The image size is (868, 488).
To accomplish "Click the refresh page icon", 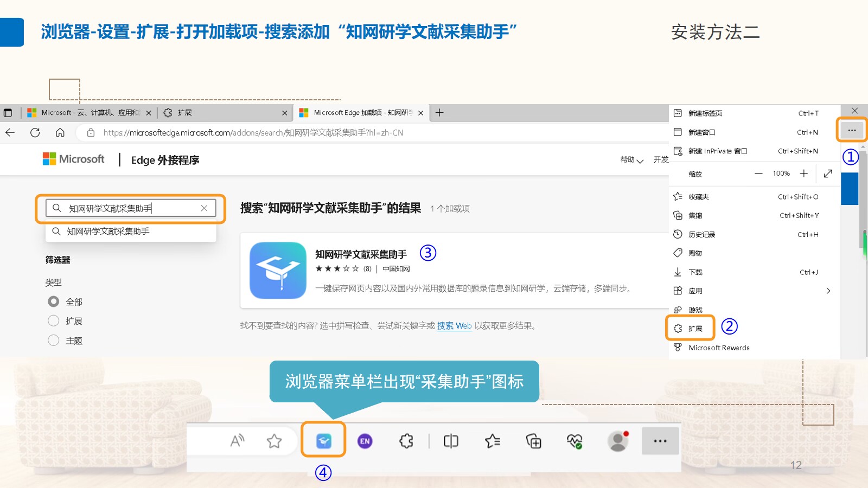I will click(35, 132).
